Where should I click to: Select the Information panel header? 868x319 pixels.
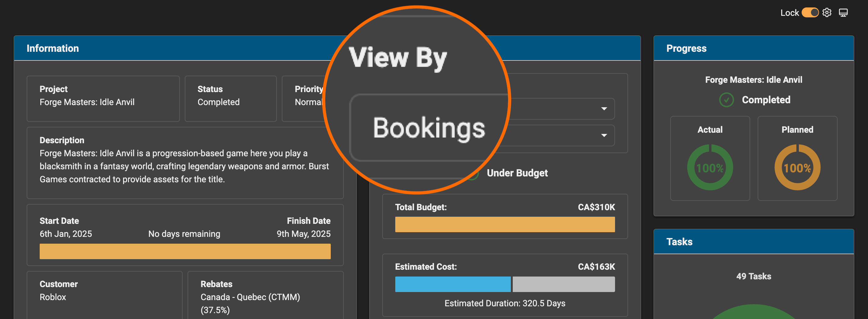(185, 48)
